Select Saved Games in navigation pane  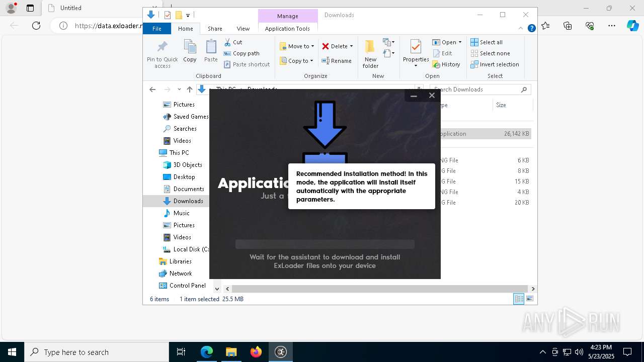coord(186,117)
